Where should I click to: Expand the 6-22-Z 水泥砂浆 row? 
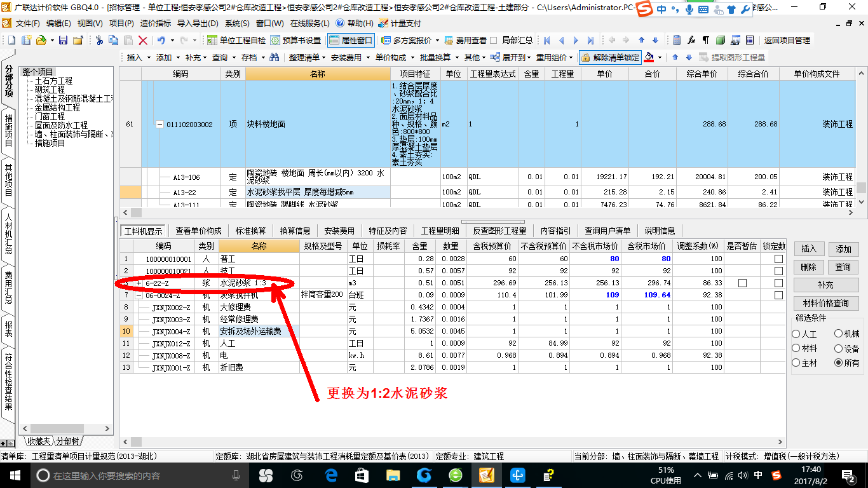point(139,283)
